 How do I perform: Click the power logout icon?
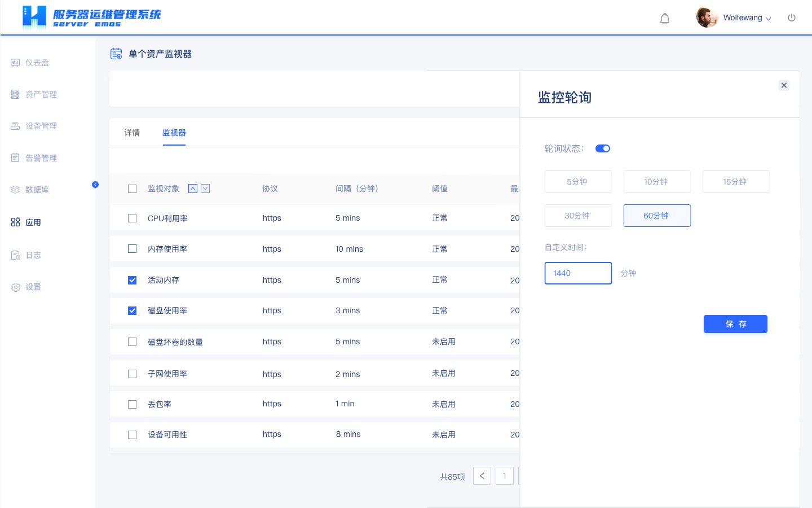[792, 17]
